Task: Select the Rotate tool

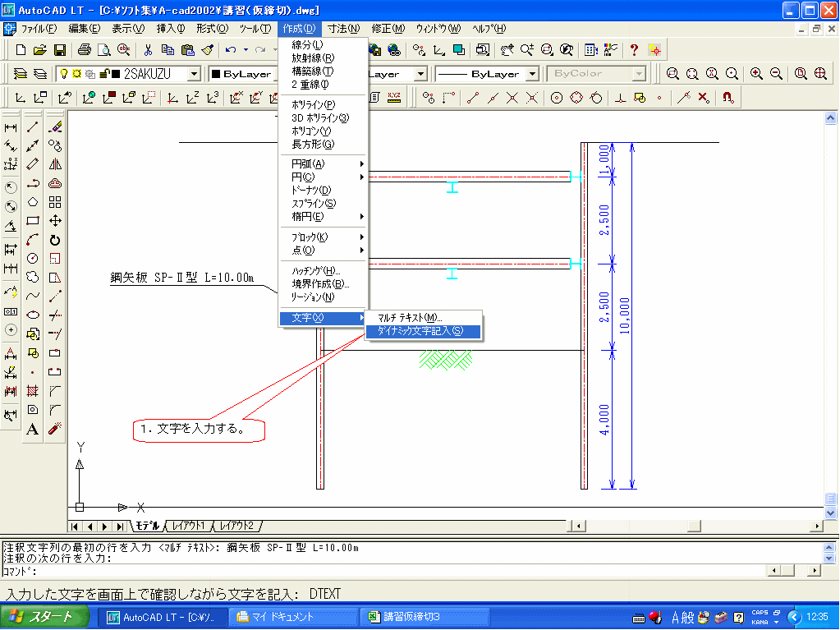Action: 55,240
